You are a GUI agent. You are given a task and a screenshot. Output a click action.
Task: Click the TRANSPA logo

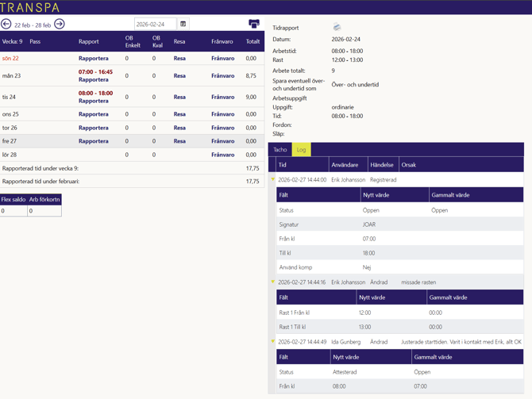30,7
